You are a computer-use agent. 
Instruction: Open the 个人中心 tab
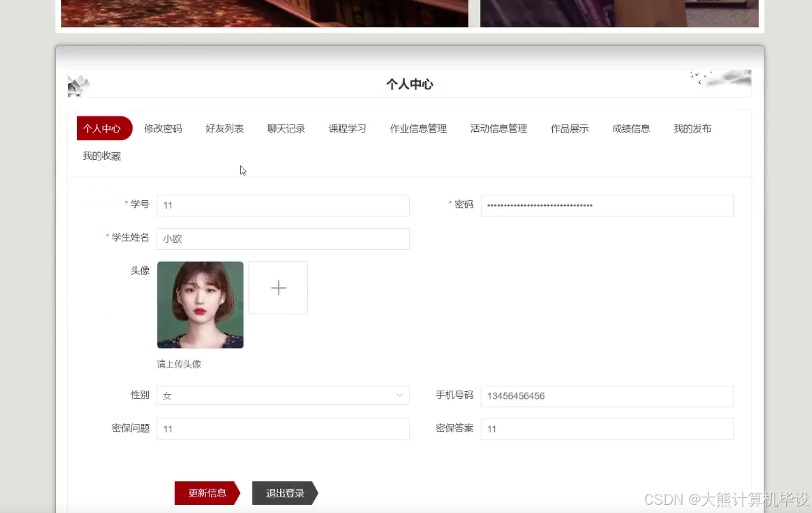point(104,129)
